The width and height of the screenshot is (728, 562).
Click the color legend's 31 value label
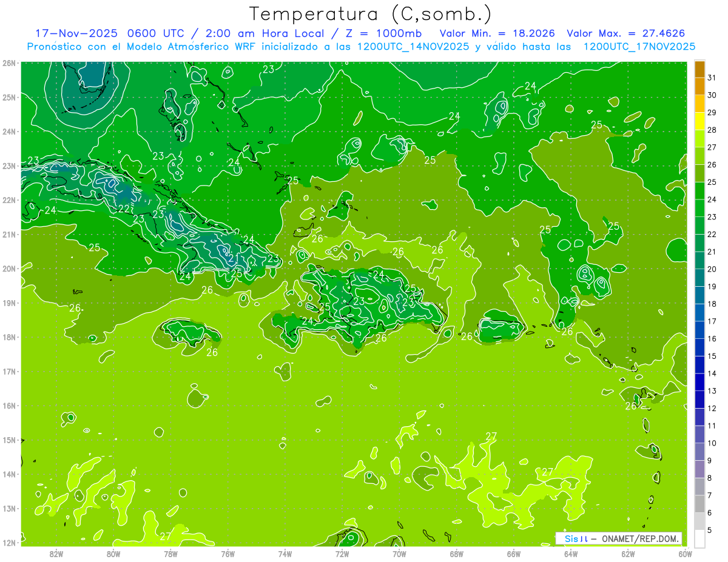(712, 78)
